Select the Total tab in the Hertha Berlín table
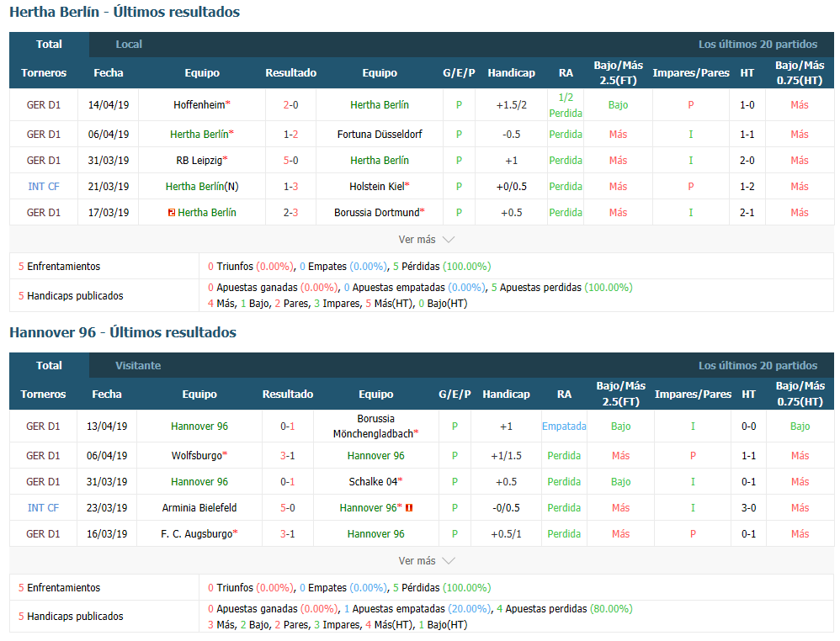 pos(49,45)
